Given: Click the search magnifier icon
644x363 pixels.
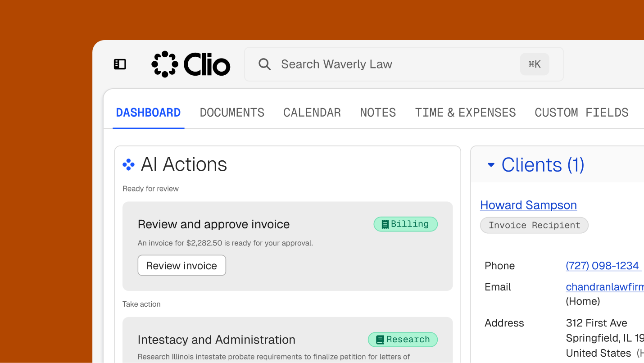Looking at the screenshot, I should click(264, 64).
